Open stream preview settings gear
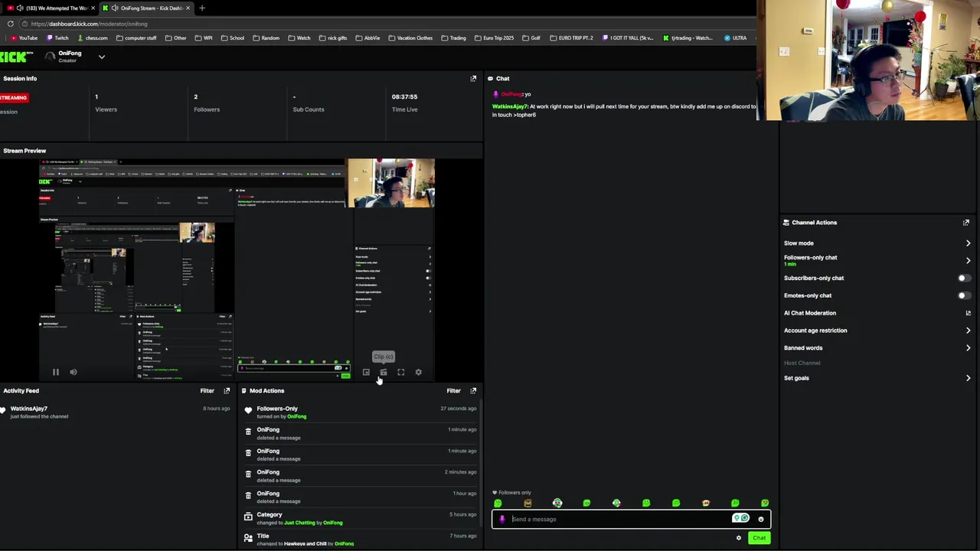 pos(418,372)
